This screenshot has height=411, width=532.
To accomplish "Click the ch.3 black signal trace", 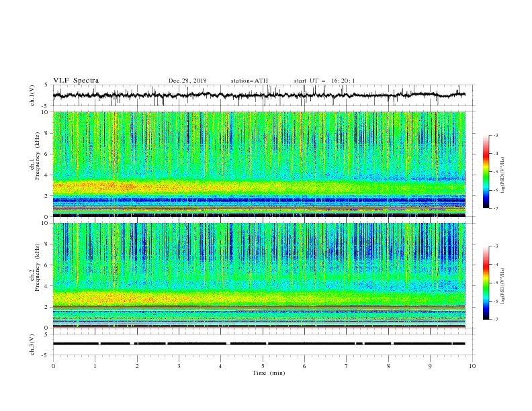I will (x=259, y=344).
